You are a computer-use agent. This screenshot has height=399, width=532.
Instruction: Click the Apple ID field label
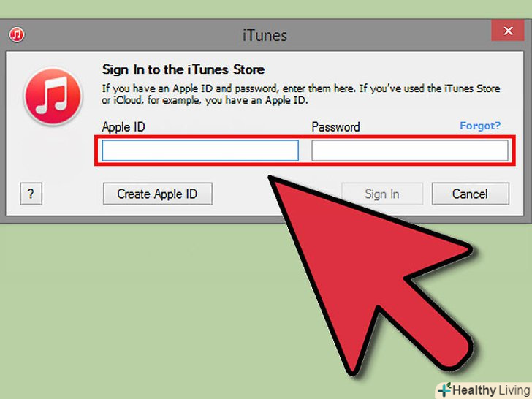click(123, 127)
